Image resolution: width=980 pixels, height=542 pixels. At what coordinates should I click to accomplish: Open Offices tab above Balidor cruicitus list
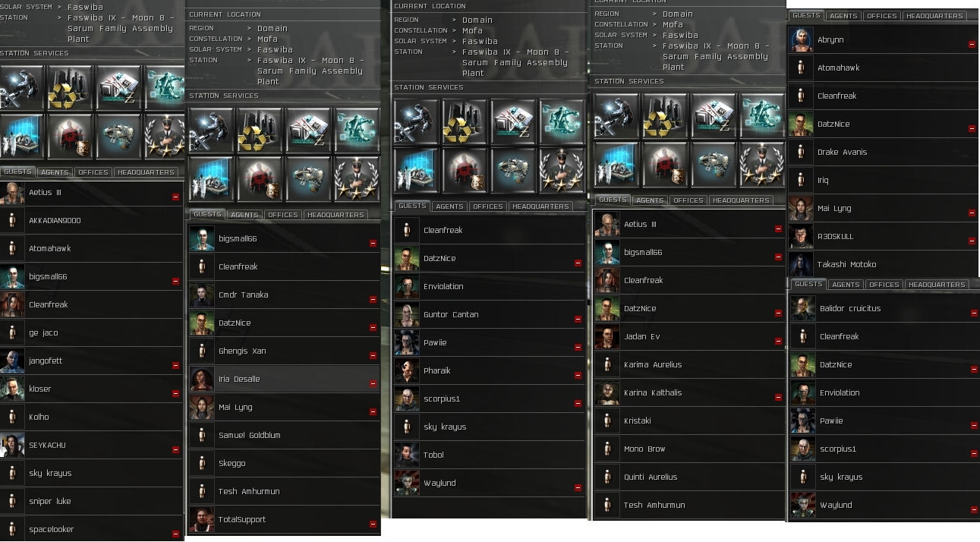[x=884, y=285]
